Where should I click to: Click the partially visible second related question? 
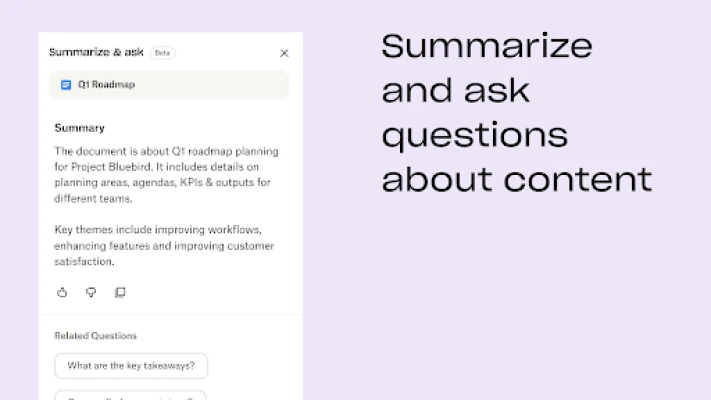pos(131,395)
